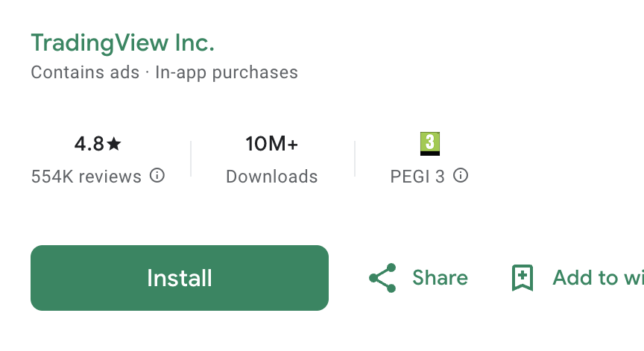This screenshot has width=644, height=351.
Task: Open info icon beside 554K reviews
Action: (157, 176)
